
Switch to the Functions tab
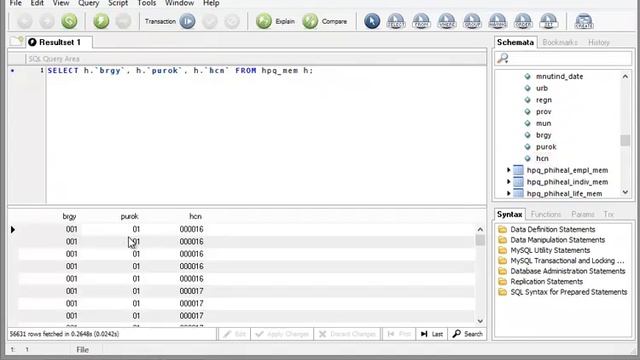[x=546, y=214]
